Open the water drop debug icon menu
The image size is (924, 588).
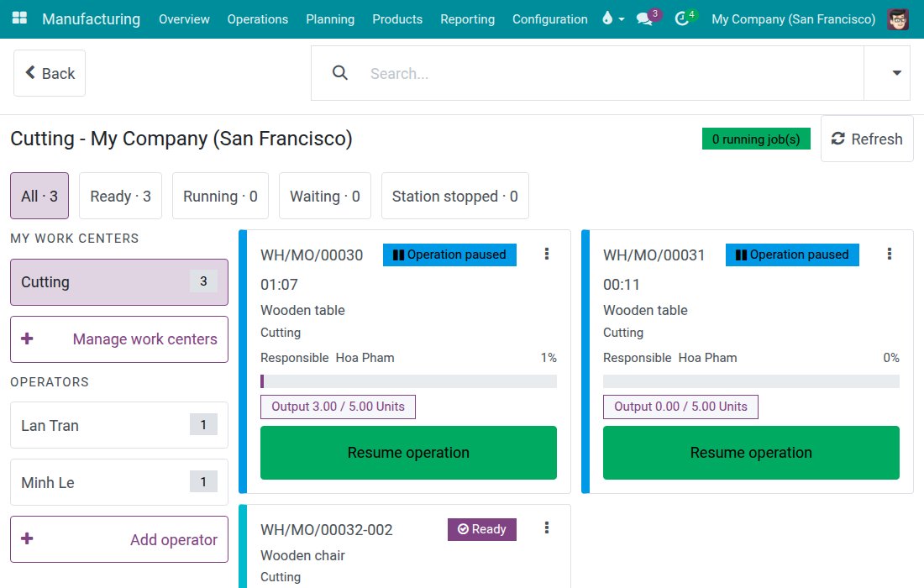pyautogui.click(x=613, y=18)
